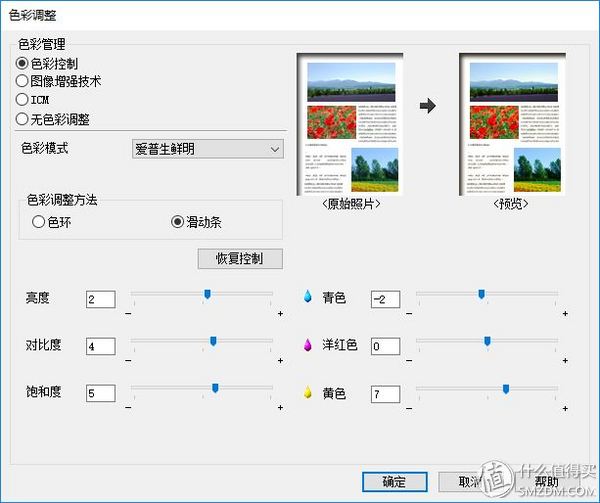Image resolution: width=600 pixels, height=503 pixels.
Task: Click the 洋红色 label text
Action: tap(339, 345)
